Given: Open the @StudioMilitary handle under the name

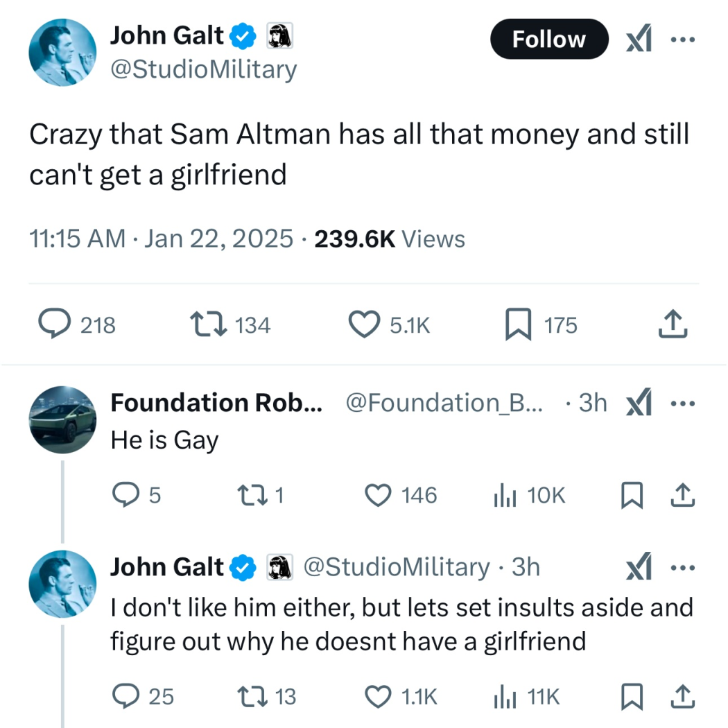Looking at the screenshot, I should point(203,69).
